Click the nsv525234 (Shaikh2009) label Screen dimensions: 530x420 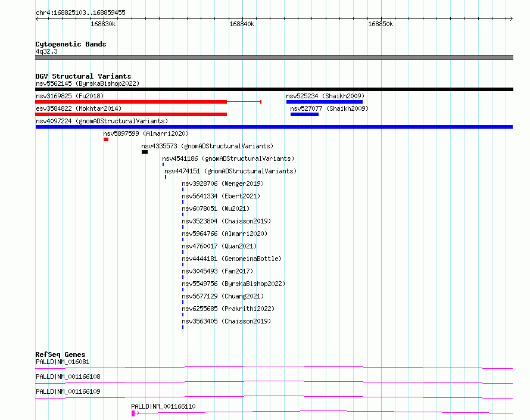click(x=325, y=96)
